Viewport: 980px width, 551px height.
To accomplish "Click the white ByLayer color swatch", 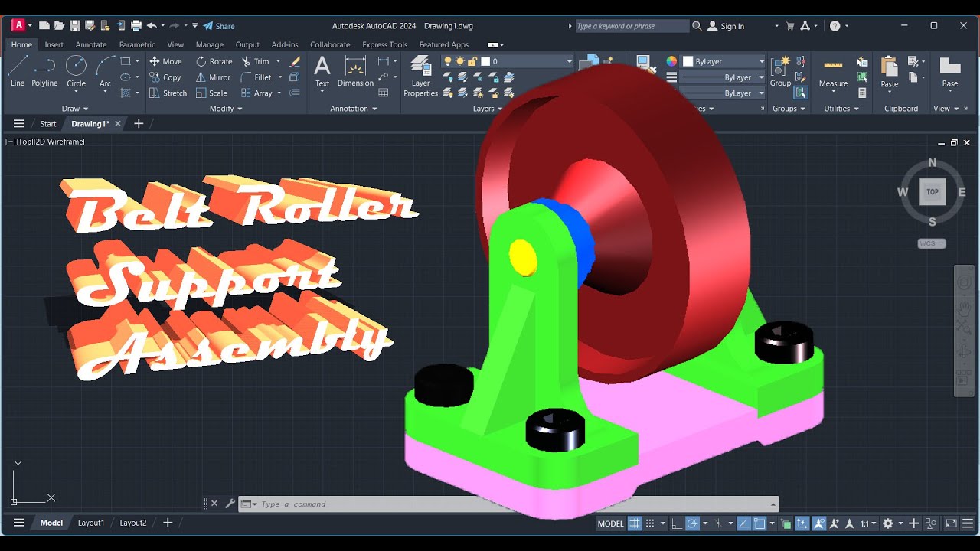I will pos(688,61).
